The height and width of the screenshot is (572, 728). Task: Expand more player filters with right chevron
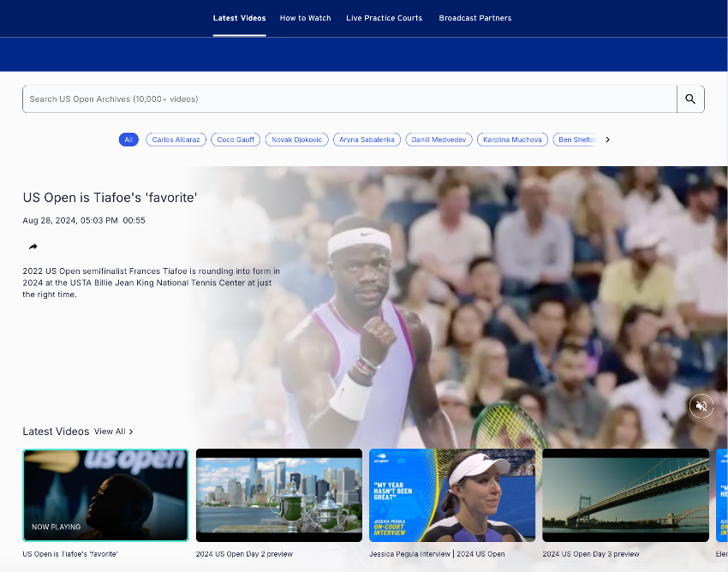click(x=607, y=140)
